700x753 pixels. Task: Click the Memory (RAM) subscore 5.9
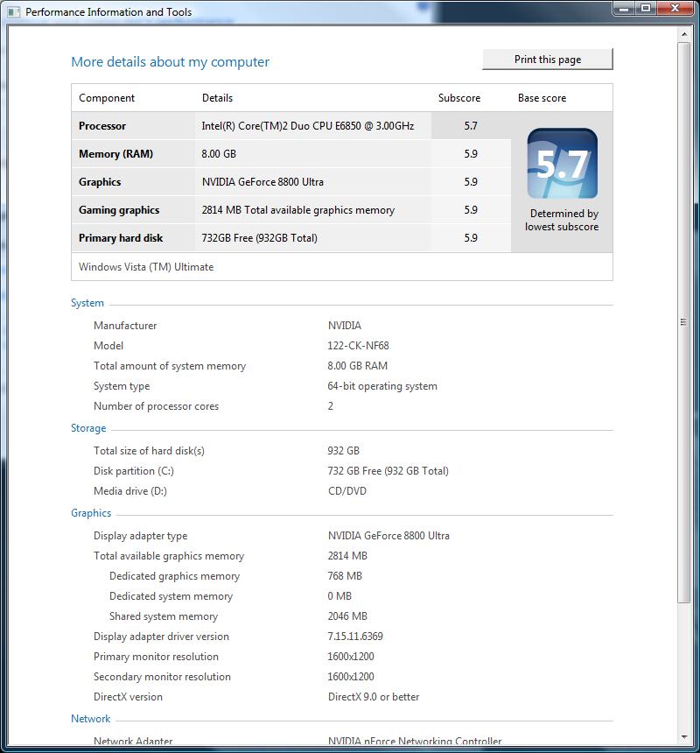(471, 154)
